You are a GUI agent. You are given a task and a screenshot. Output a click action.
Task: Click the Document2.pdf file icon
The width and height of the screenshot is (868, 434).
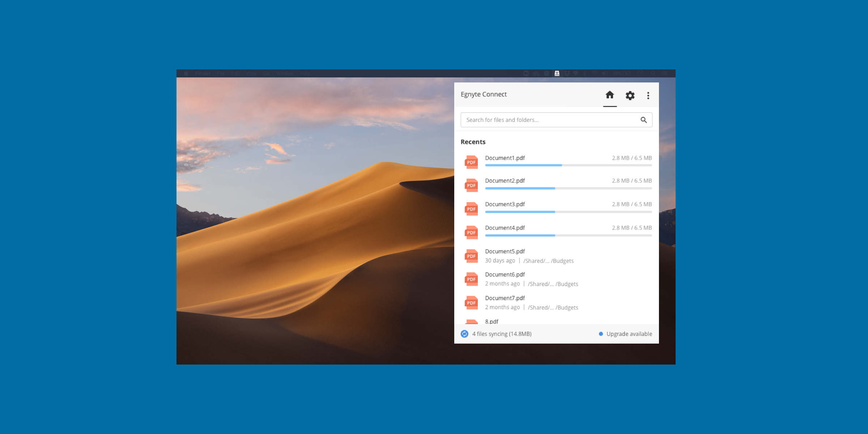coord(471,185)
